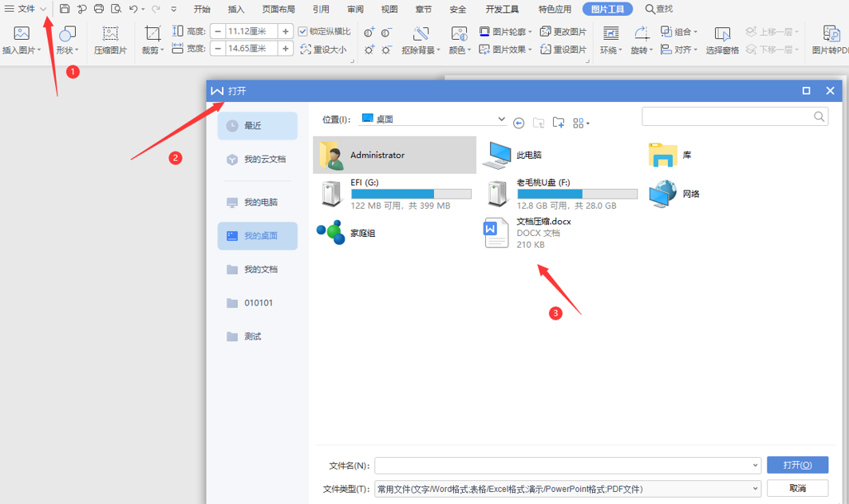This screenshot has height=504, width=849.
Task: Click the Save icon in quick access toolbar
Action: [65, 9]
